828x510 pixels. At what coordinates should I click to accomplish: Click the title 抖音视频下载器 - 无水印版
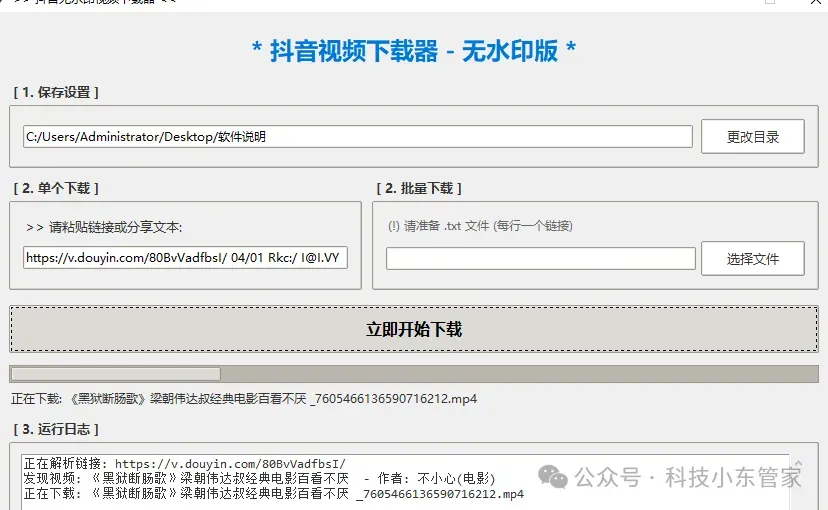[414, 51]
